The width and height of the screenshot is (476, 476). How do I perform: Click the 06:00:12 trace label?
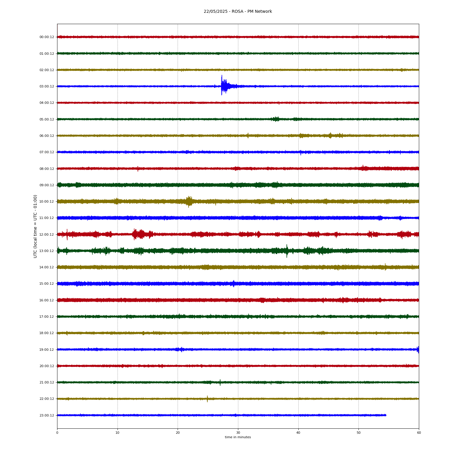pyautogui.click(x=47, y=136)
